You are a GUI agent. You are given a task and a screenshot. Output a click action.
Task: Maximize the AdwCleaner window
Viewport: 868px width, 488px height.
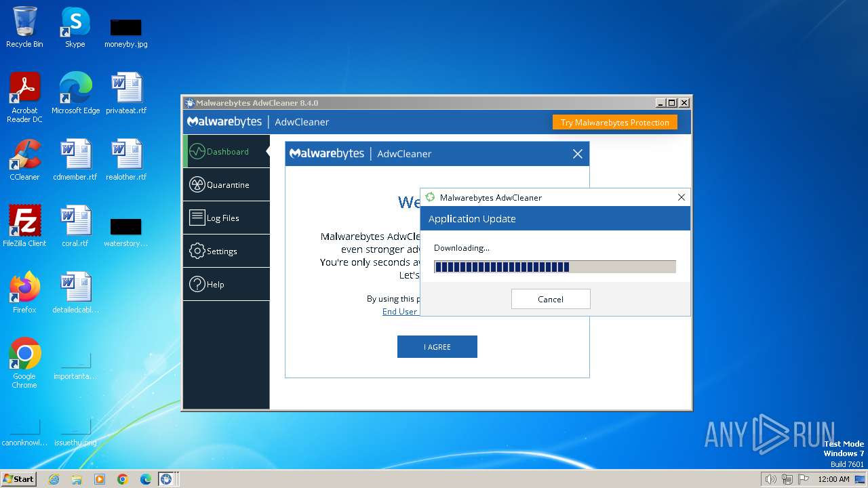tap(672, 103)
